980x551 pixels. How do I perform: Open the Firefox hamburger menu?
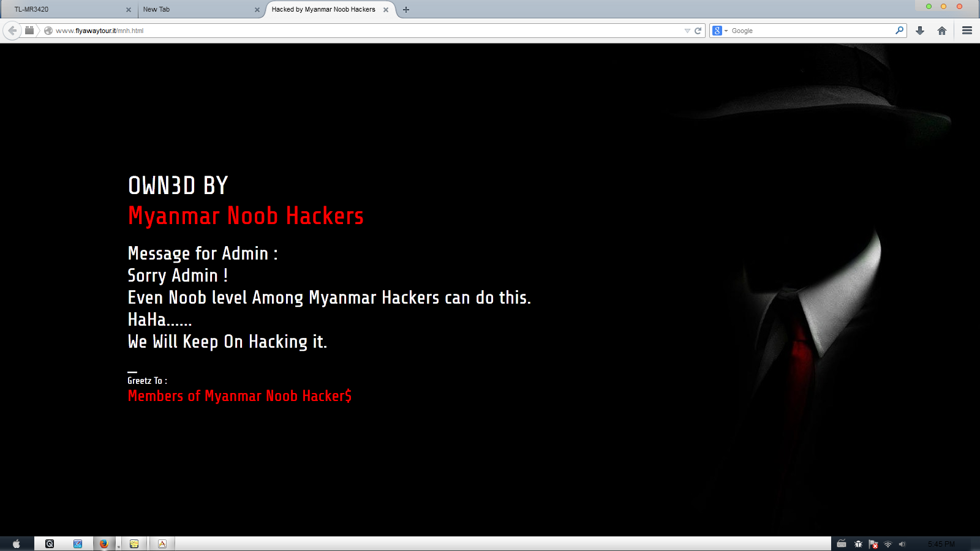click(967, 31)
